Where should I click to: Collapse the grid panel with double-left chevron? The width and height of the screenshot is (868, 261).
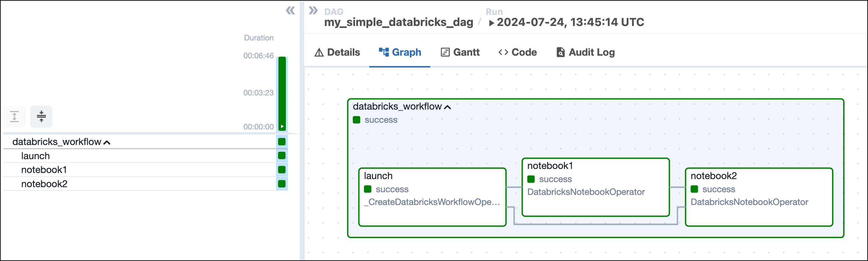pos(290,11)
